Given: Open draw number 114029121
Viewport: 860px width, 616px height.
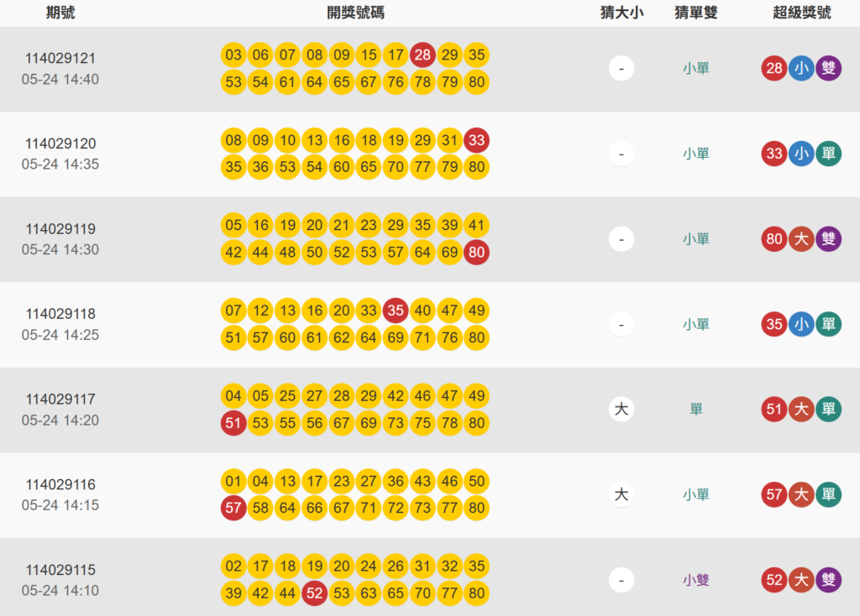Looking at the screenshot, I should click(60, 59).
